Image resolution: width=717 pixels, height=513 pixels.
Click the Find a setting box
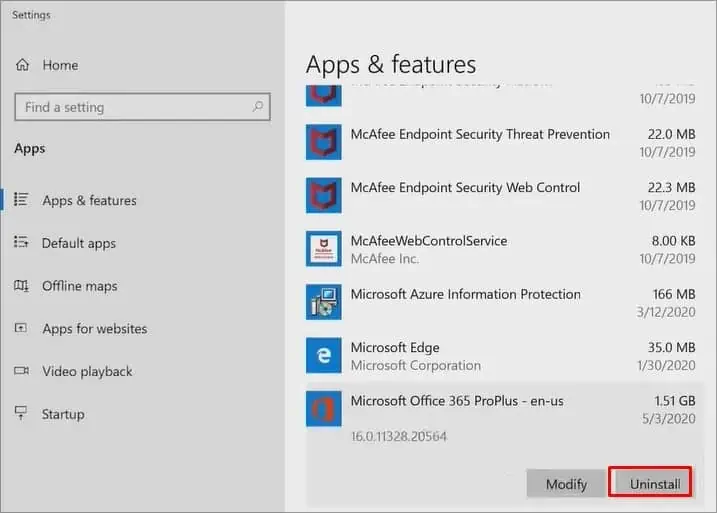[x=142, y=107]
